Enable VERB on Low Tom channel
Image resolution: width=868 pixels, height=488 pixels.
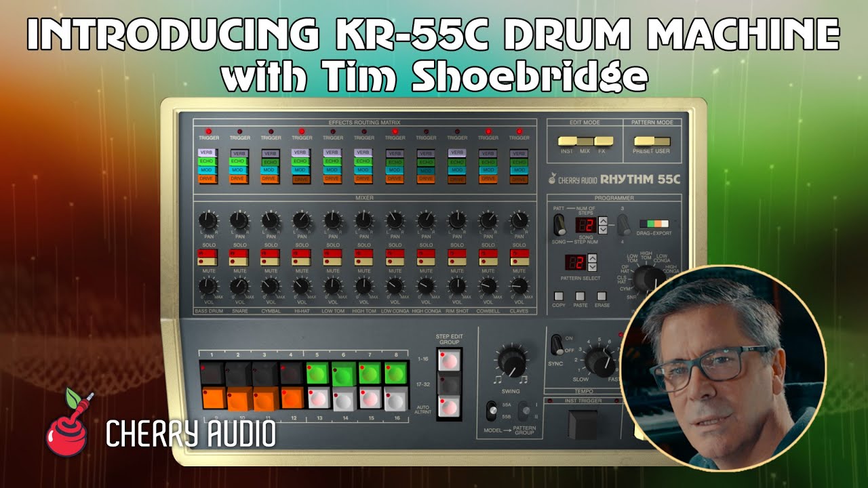coord(332,153)
